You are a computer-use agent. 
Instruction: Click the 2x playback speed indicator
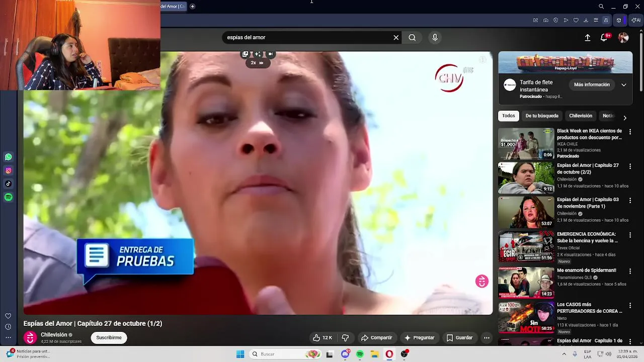click(x=257, y=63)
